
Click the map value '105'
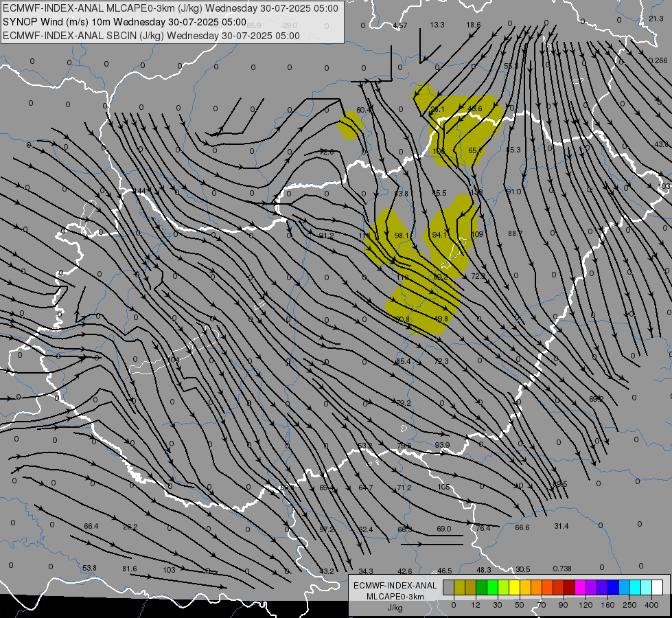coord(443,487)
